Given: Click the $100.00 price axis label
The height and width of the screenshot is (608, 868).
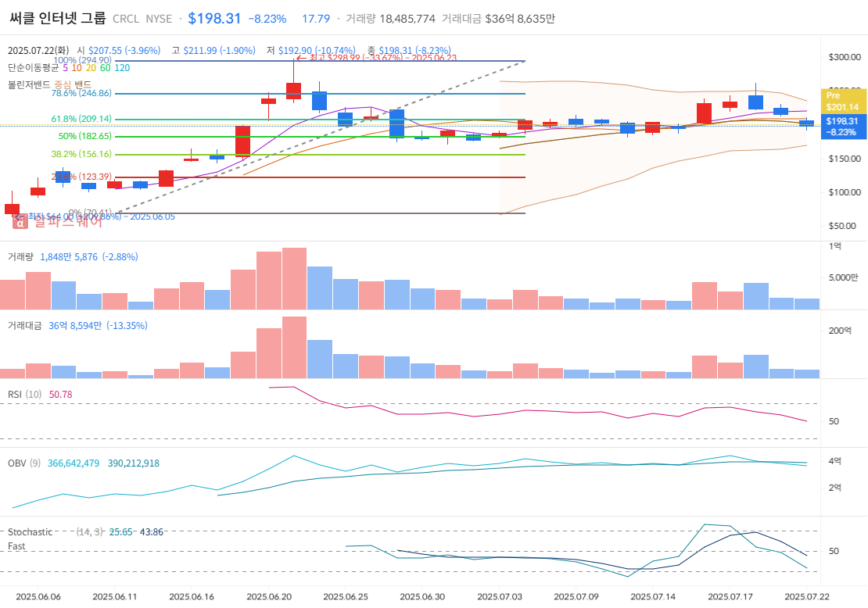Looking at the screenshot, I should coord(845,192).
